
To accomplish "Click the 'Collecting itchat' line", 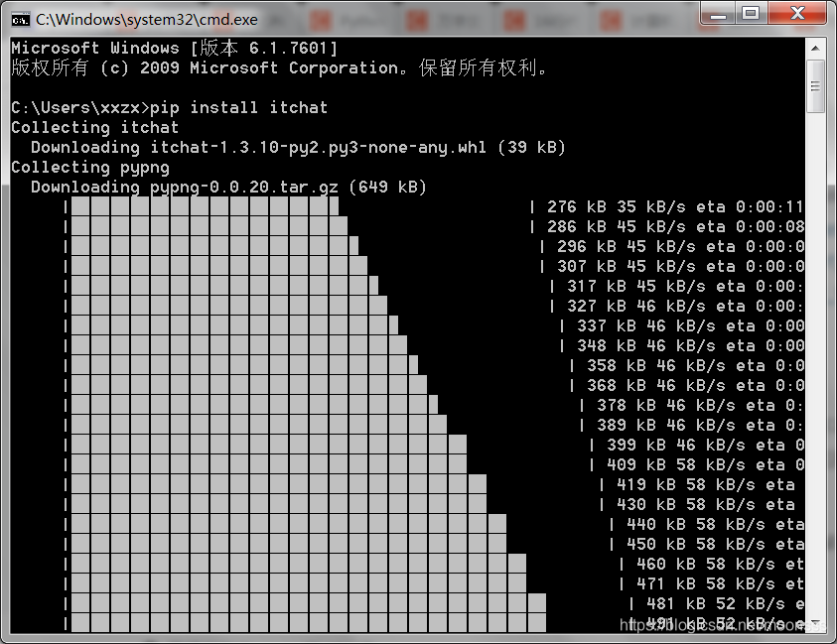I will click(95, 128).
